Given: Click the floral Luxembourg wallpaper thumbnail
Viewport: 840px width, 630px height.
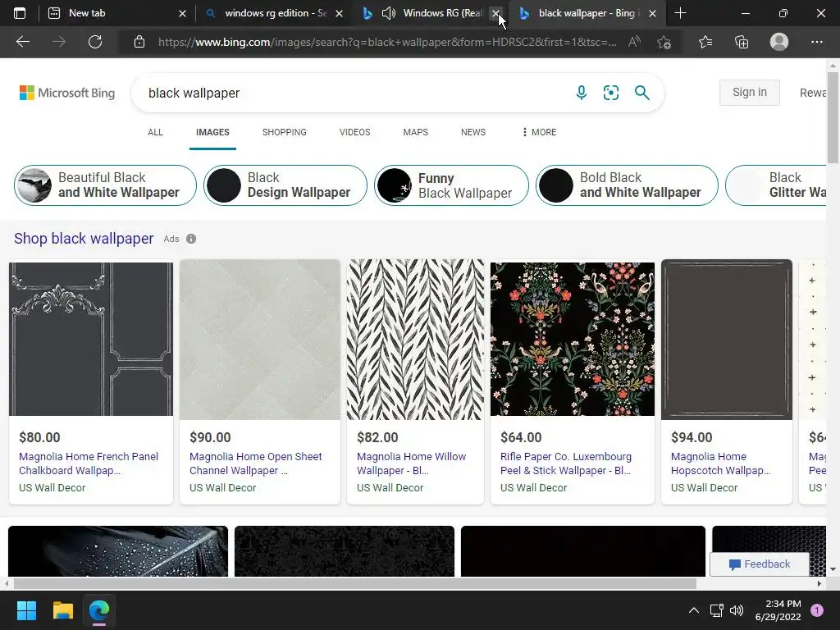Looking at the screenshot, I should (x=572, y=339).
